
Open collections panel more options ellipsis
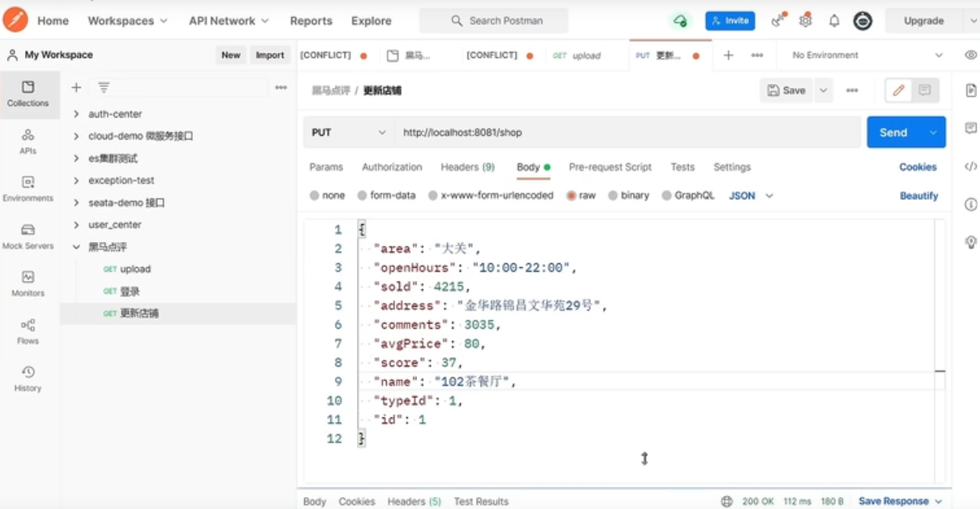pos(281,88)
